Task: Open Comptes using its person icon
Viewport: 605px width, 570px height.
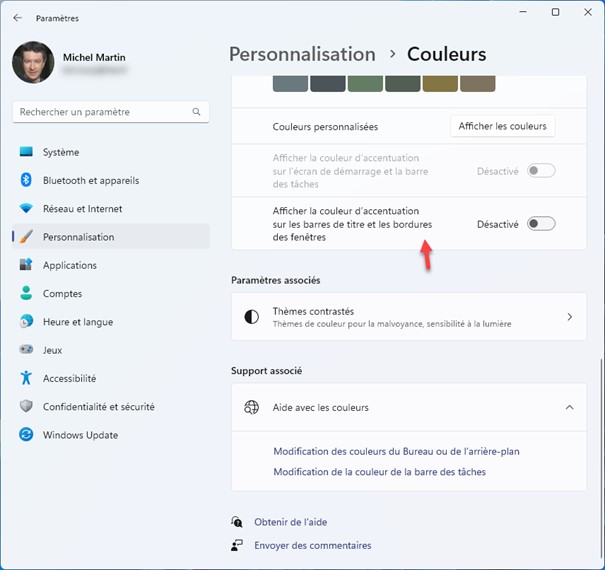Action: 26,294
